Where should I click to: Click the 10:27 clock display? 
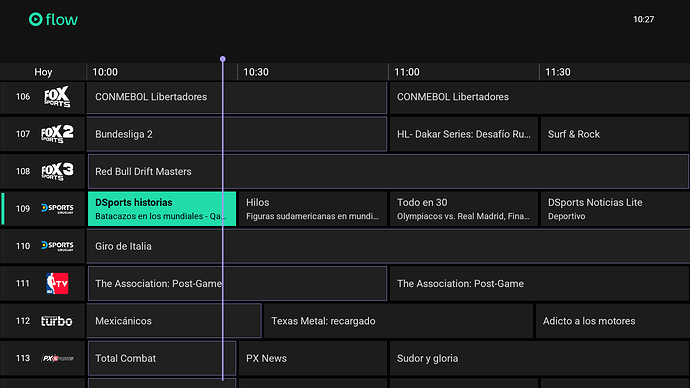[643, 19]
